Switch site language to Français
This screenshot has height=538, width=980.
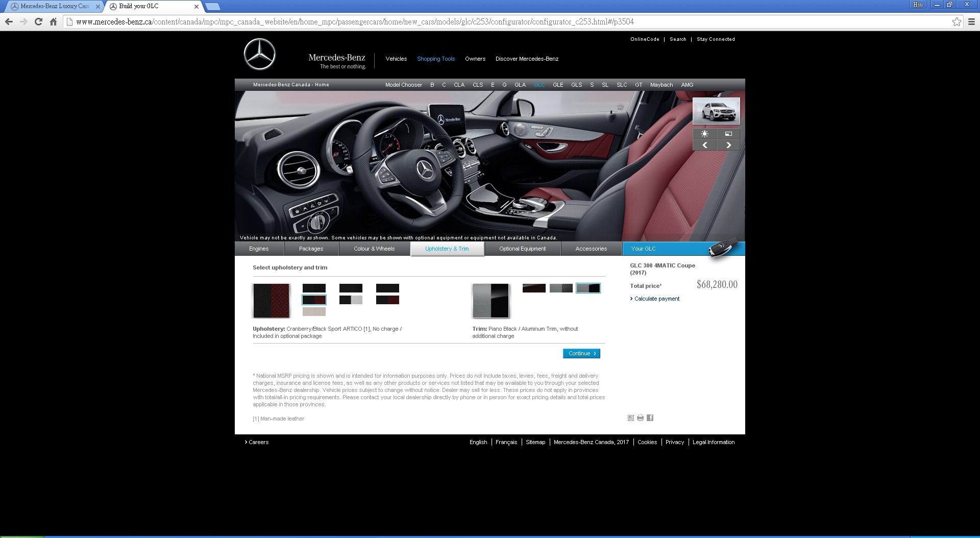pos(506,442)
